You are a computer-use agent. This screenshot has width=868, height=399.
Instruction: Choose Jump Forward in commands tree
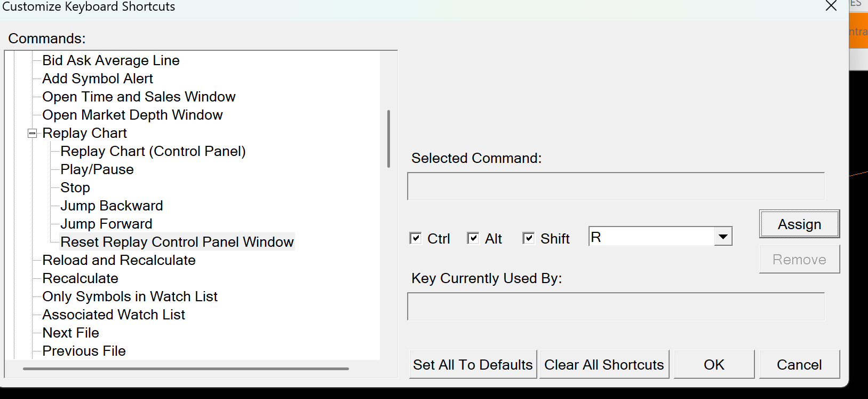106,224
